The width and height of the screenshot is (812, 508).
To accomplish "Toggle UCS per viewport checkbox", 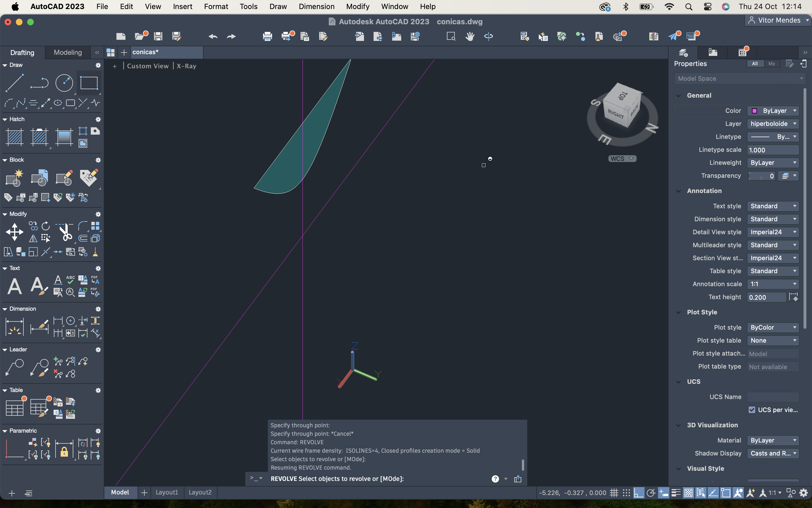I will (x=752, y=410).
